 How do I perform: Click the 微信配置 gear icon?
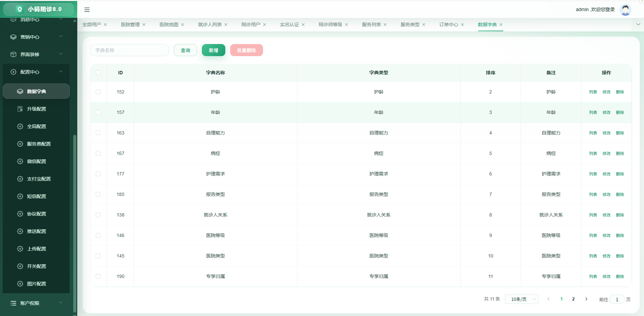pyautogui.click(x=20, y=161)
